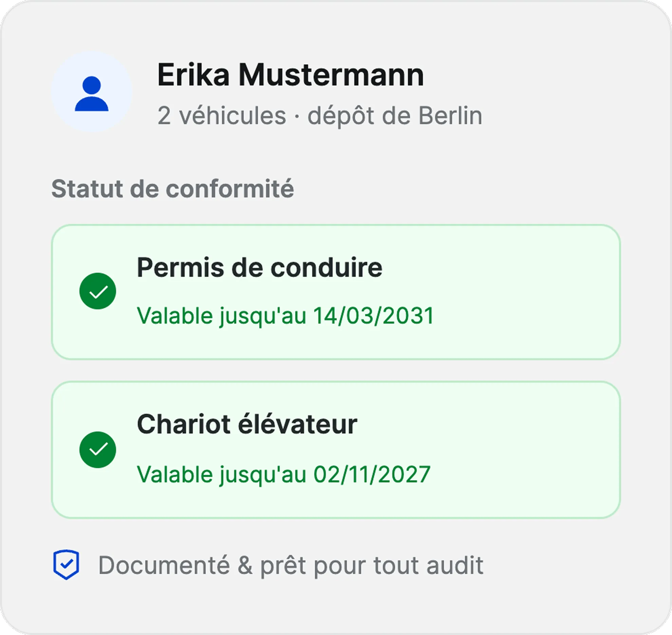
Task: Click the 02/11/2027 expiry date
Action: pos(372,474)
